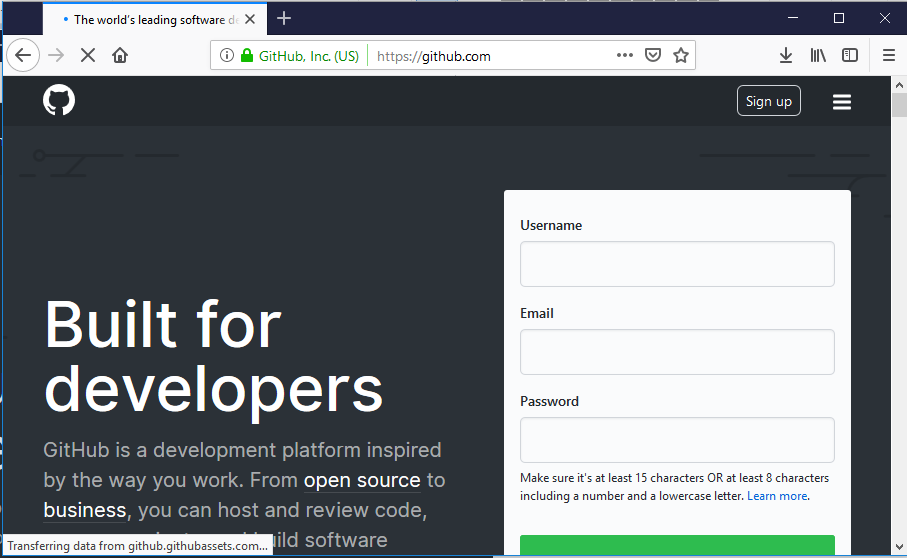Follow the open source link

pos(362,481)
